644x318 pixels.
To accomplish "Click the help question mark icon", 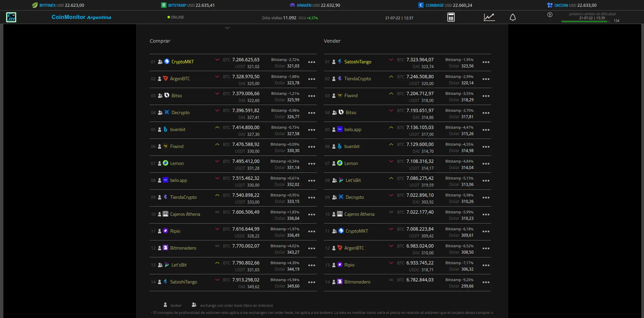I will [x=550, y=15].
